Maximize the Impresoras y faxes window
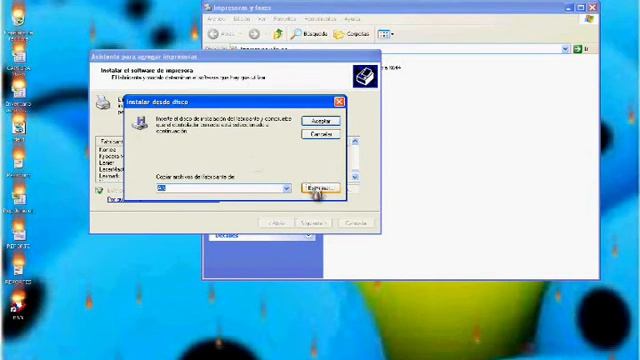This screenshot has width=640, height=360. coord(581,7)
